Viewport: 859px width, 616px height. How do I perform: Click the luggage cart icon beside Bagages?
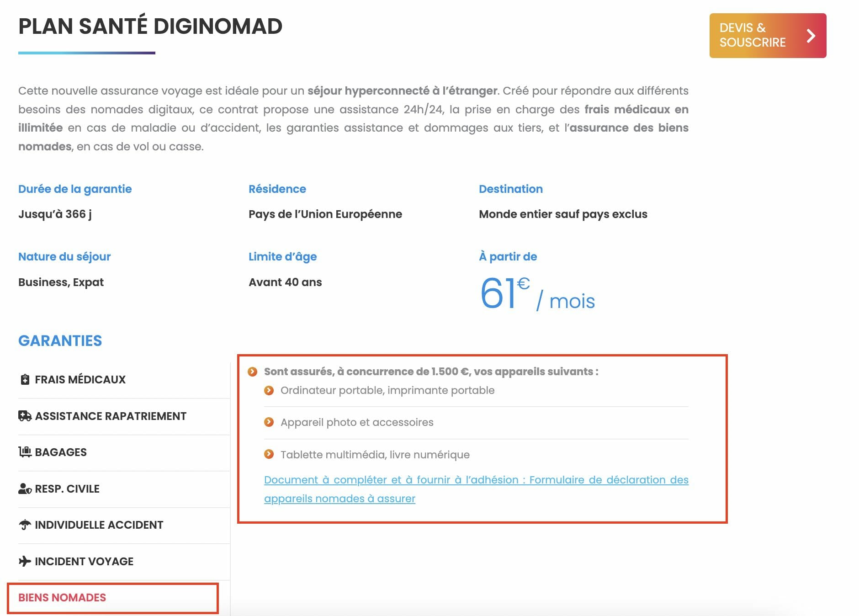tap(25, 452)
